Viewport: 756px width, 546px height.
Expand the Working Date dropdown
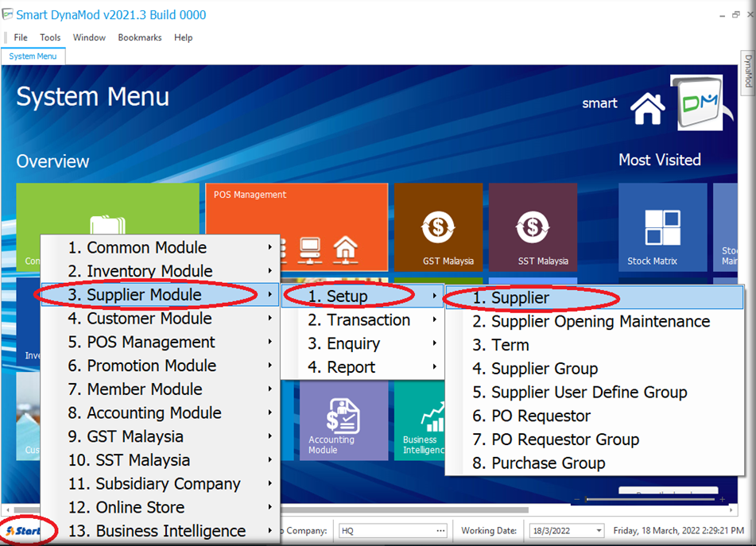click(598, 531)
